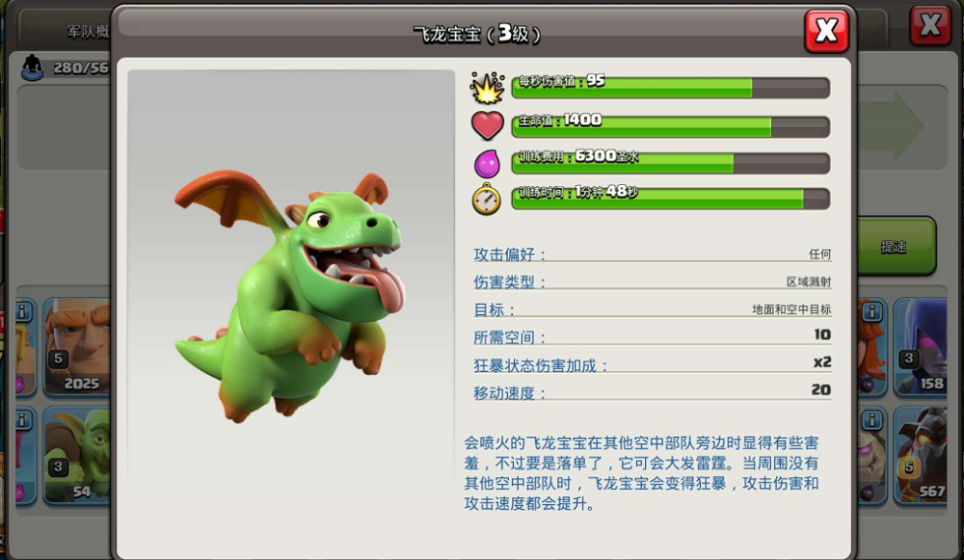Click the red heart hitpoints icon
This screenshot has height=560, width=964.
(488, 124)
